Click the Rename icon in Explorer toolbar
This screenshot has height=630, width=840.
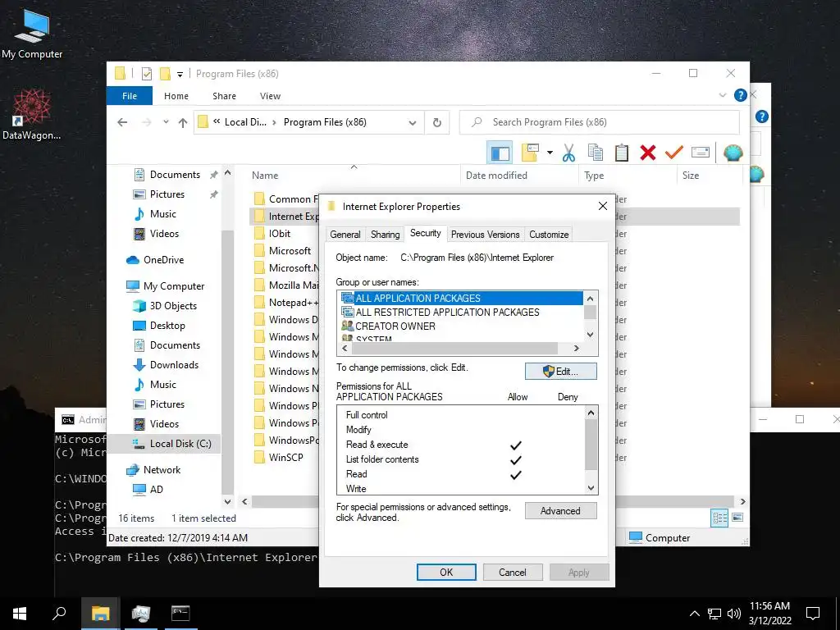[x=701, y=153]
